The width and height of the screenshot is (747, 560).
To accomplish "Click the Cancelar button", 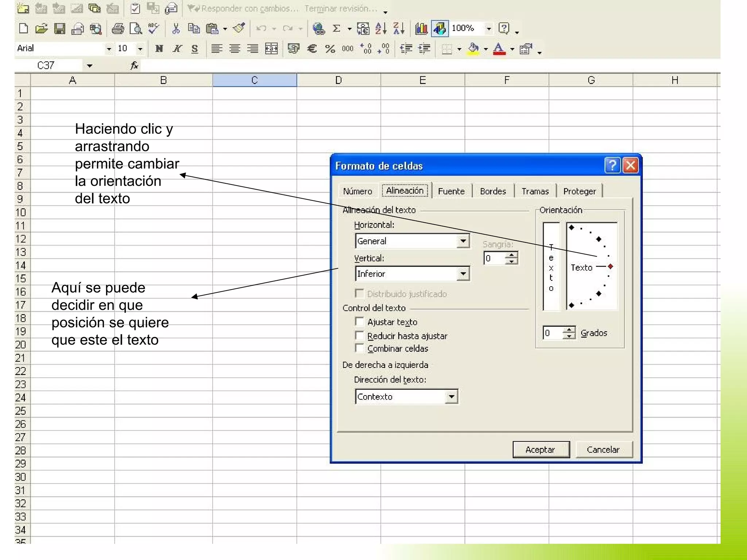I will [603, 450].
